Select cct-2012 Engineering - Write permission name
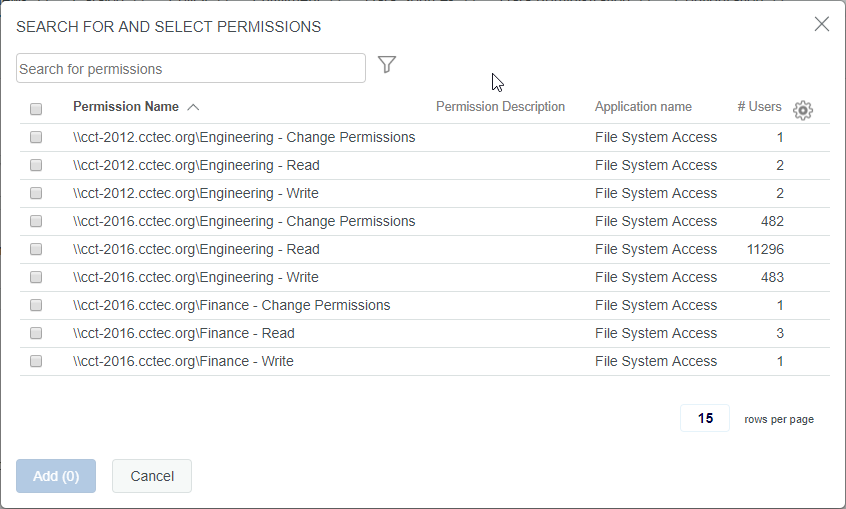The height and width of the screenshot is (509, 846). pyautogui.click(x=195, y=193)
